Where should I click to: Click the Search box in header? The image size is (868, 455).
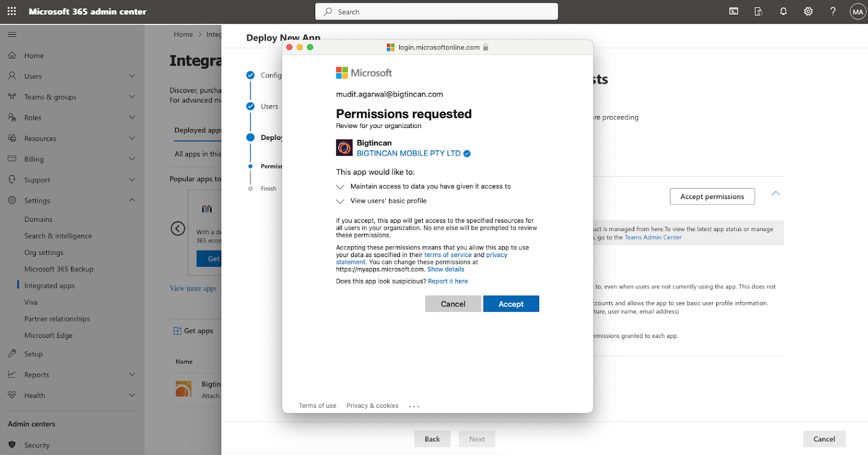click(436, 11)
